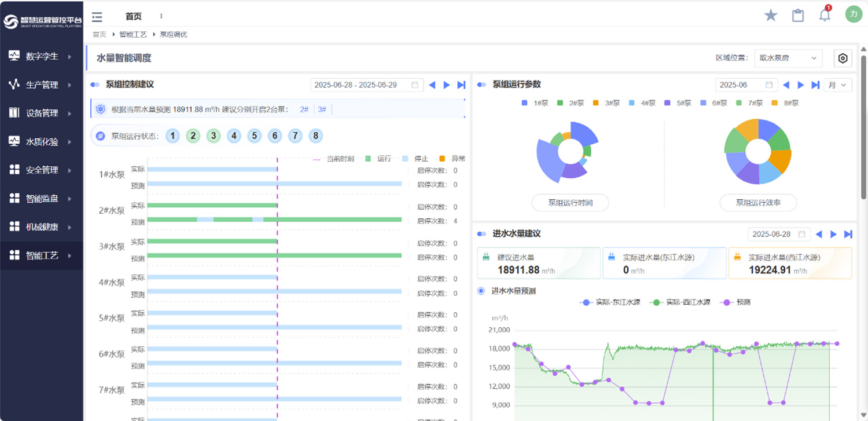
Task: Click the 设备管理 sidebar icon
Action: pos(14,113)
